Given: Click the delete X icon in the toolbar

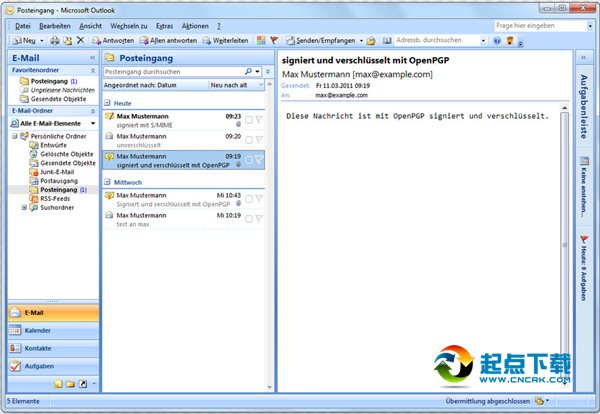Looking at the screenshot, I should (80, 40).
